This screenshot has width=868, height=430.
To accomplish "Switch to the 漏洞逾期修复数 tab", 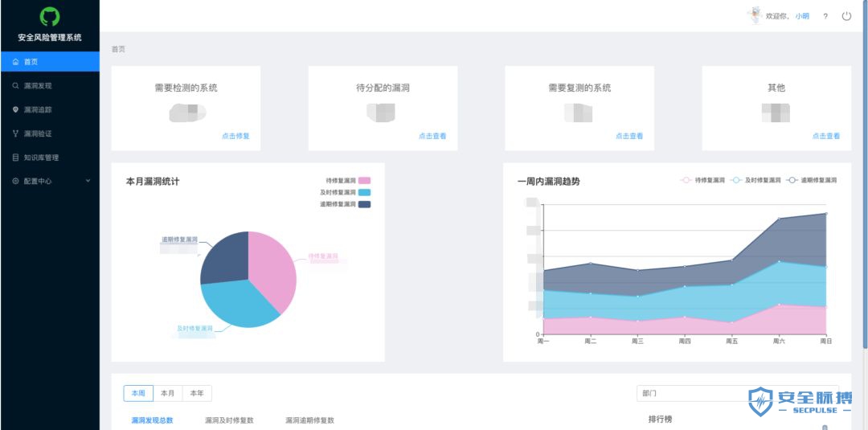I will click(309, 420).
